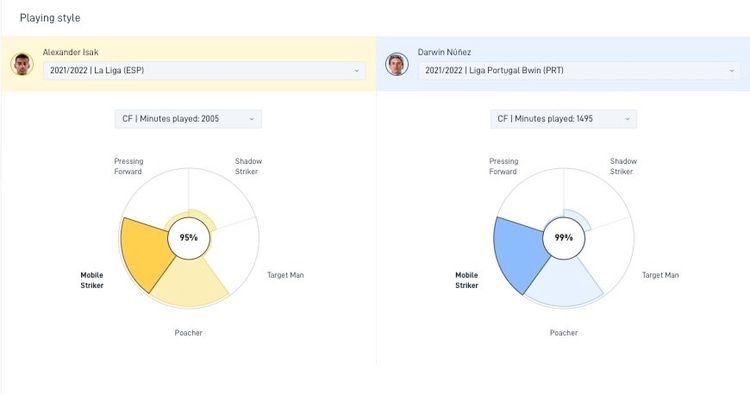Click Poacher label under Isak's chart

tap(188, 333)
